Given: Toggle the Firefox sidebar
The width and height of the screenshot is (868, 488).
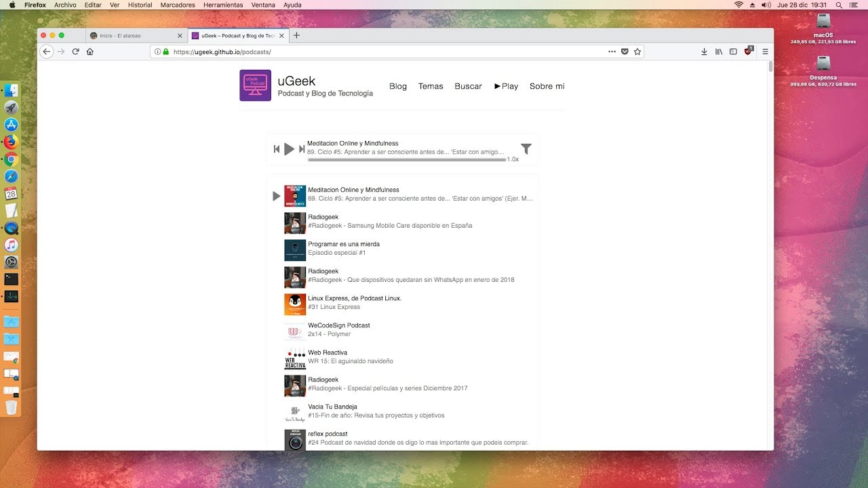Looking at the screenshot, I should (733, 52).
